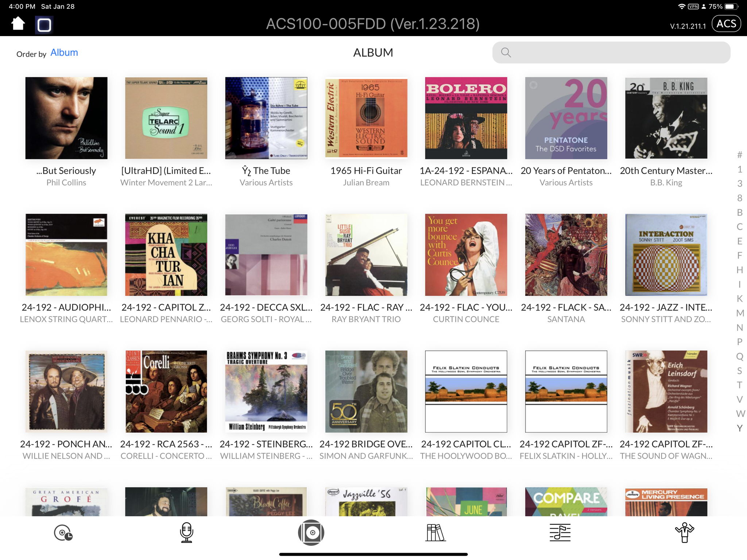Open Brahms Symphony No. 3 cover

tap(266, 391)
